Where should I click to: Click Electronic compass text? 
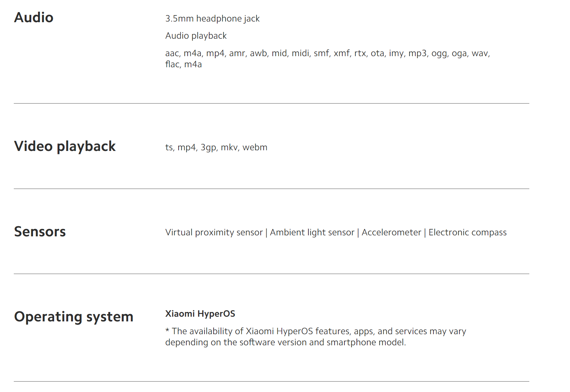pos(467,232)
